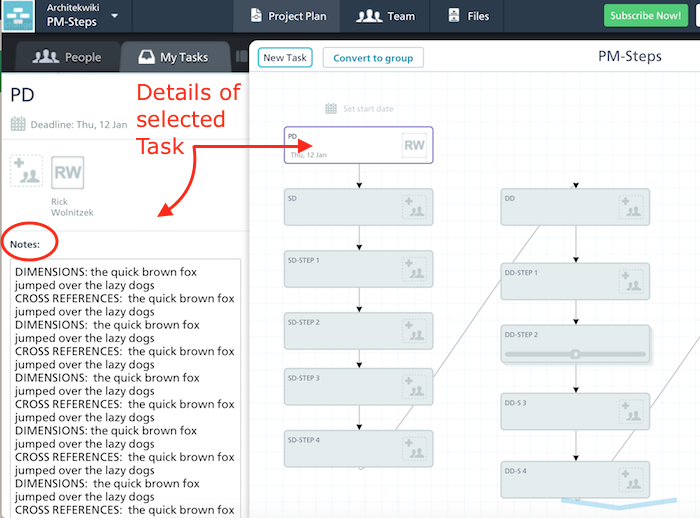Viewport: 700px width, 518px height.
Task: Click the app logo icon top-left
Action: (18, 17)
